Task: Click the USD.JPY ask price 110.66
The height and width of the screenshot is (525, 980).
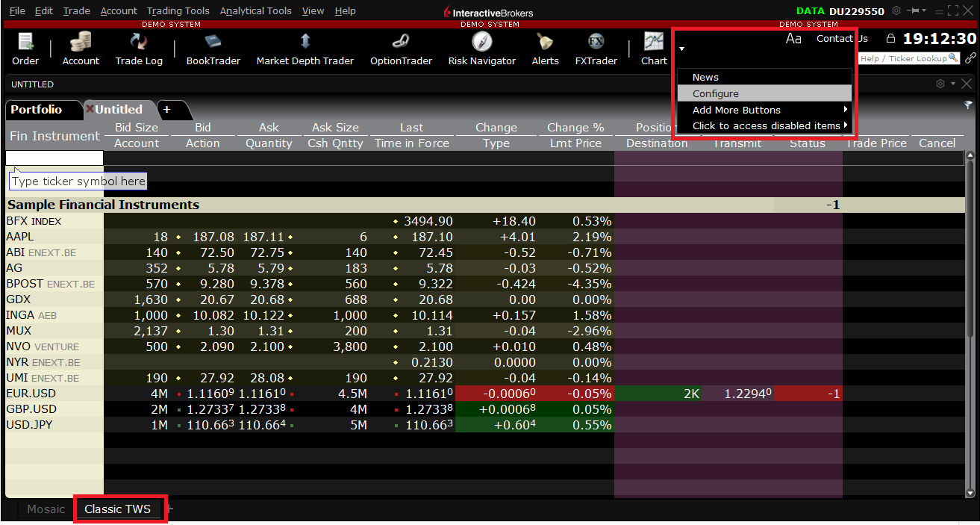Action: coord(263,425)
